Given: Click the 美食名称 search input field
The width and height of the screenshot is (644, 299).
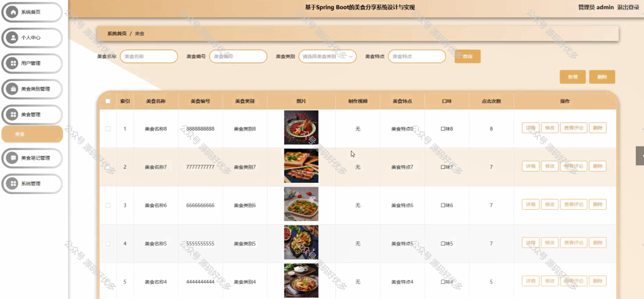Looking at the screenshot, I should click(148, 57).
